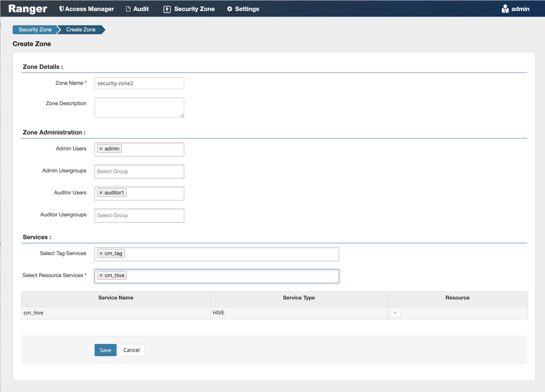Image resolution: width=545 pixels, height=392 pixels.
Task: Click the Access Manager shield icon
Action: point(62,9)
